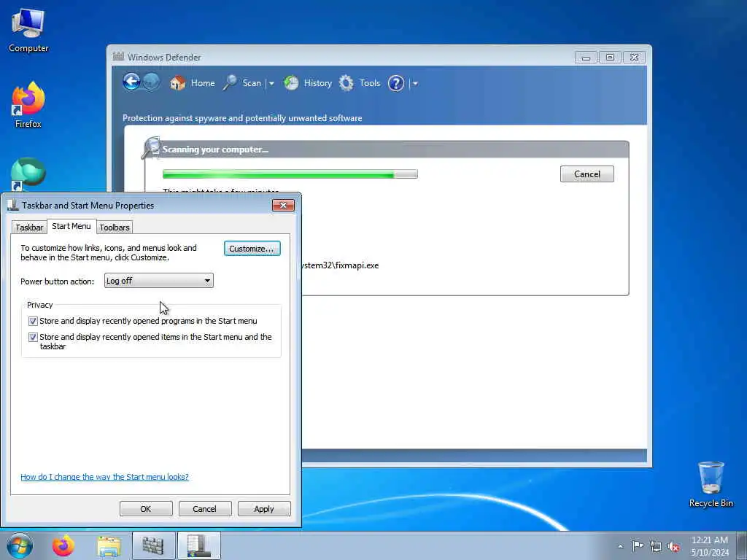
Task: Click the Scan label in Defender
Action: [x=252, y=83]
